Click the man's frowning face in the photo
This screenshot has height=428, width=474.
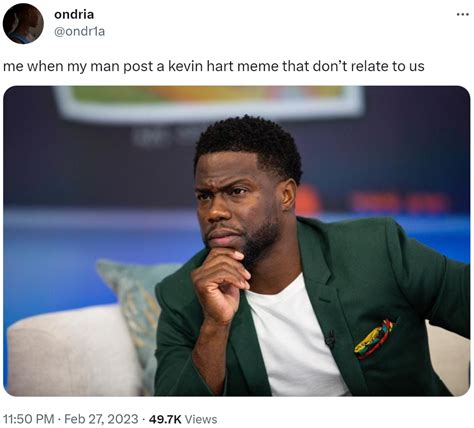coord(237,207)
